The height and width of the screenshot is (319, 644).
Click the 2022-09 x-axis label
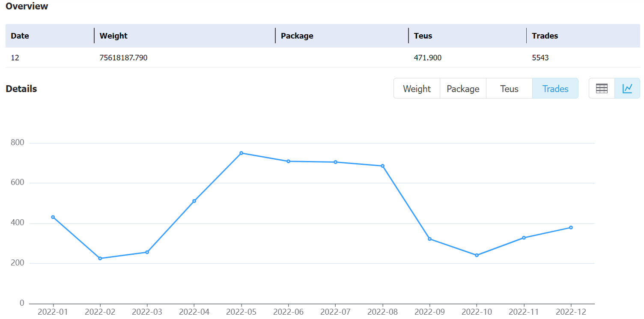pyautogui.click(x=429, y=312)
